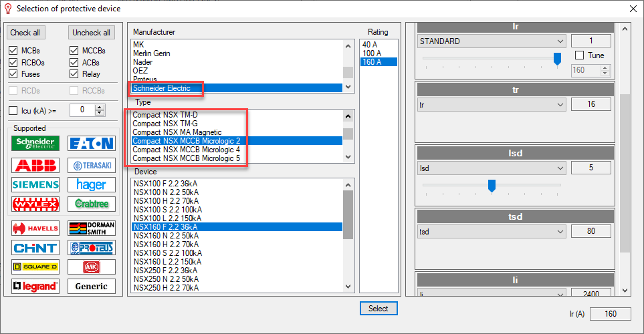Click the MK brand logo

(92, 267)
